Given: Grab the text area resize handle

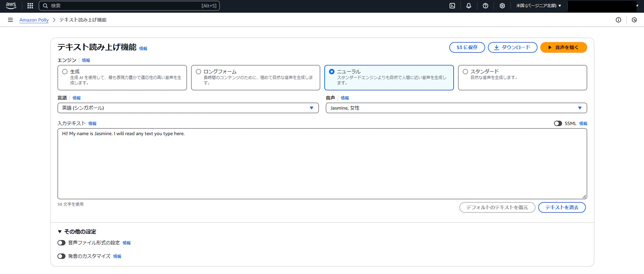Looking at the screenshot, I should point(584,197).
